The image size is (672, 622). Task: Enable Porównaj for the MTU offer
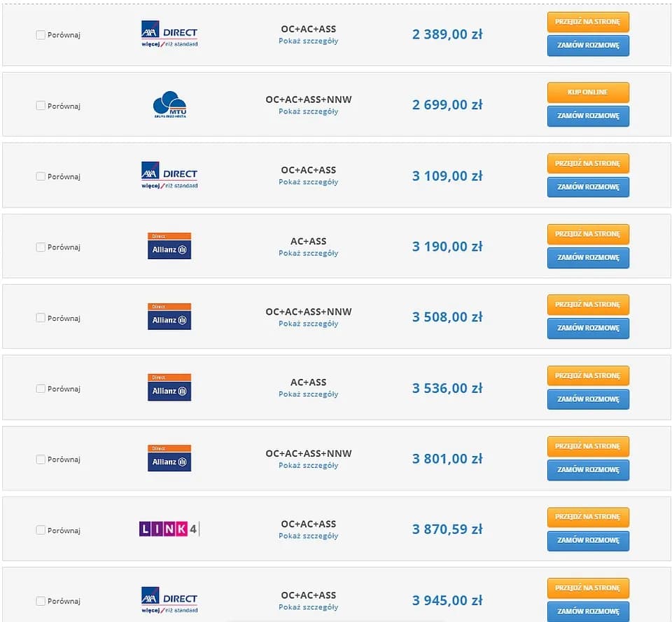tap(40, 105)
